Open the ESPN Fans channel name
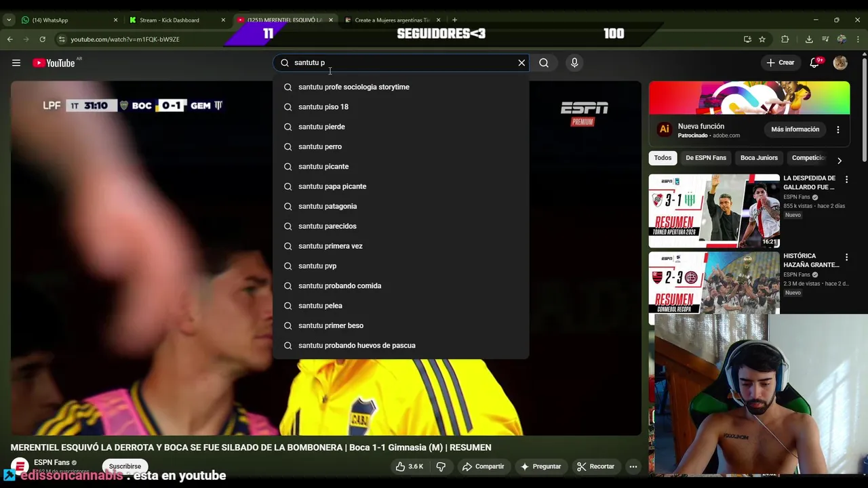This screenshot has width=868, height=488. (52, 462)
